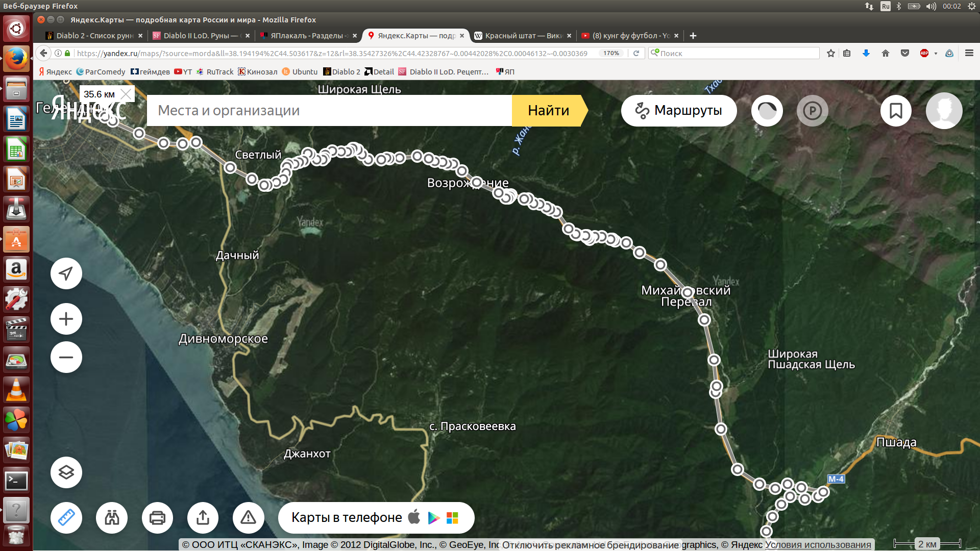
Task: Open LibreOffice Writer from the dock
Action: tap(16, 119)
